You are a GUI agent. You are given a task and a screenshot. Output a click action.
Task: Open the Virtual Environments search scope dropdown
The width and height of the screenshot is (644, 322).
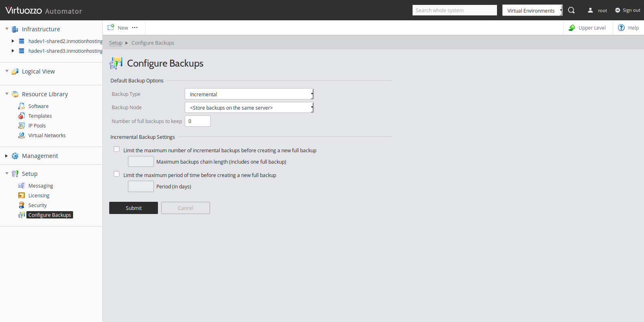click(x=532, y=11)
